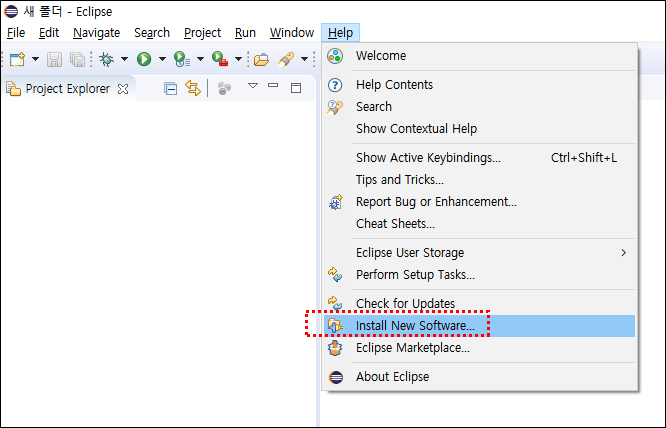Click the About Eclipse logo icon
The height and width of the screenshot is (428, 666).
(x=336, y=377)
